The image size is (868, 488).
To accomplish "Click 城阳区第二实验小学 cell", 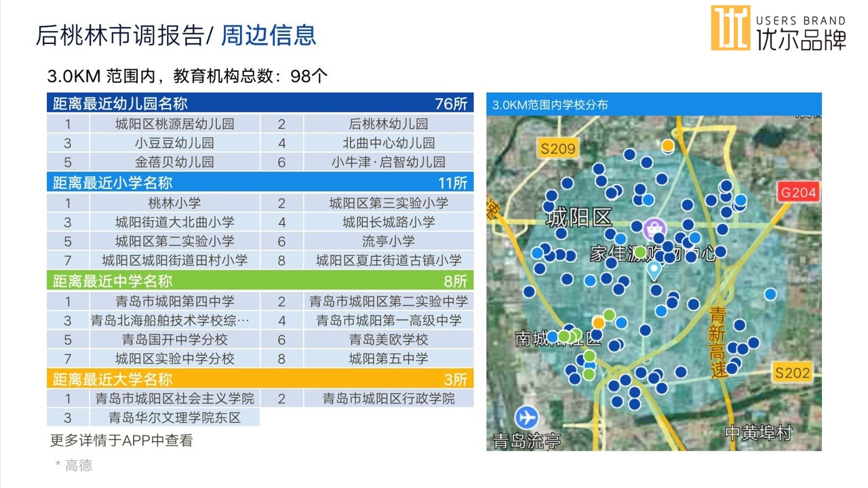I will click(x=175, y=241).
